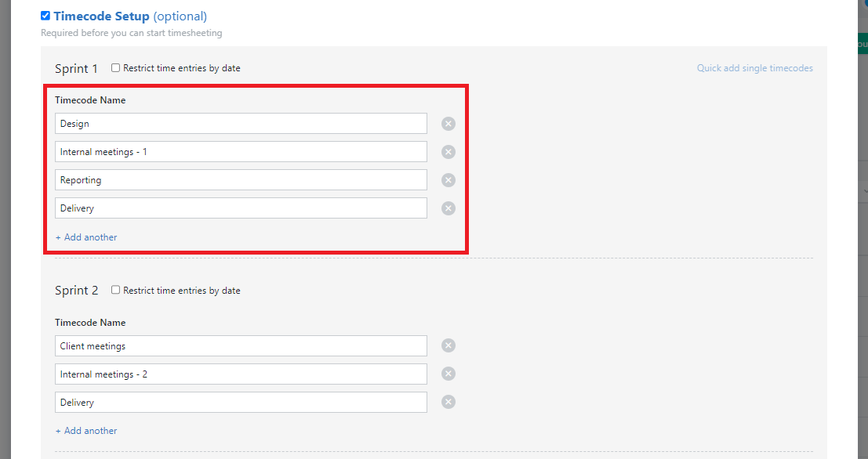Image resolution: width=868 pixels, height=459 pixels.
Task: Remove the Client meetings timecode
Action: tap(448, 345)
